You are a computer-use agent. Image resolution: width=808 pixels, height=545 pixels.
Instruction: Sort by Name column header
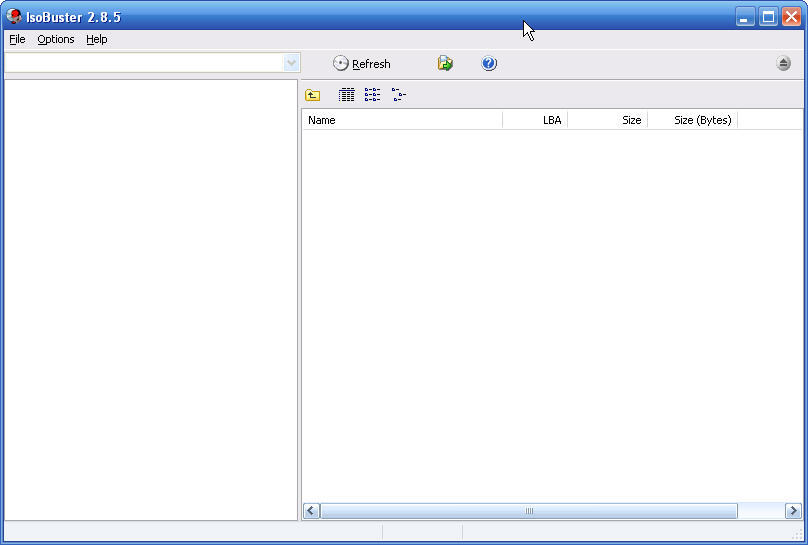pos(402,120)
